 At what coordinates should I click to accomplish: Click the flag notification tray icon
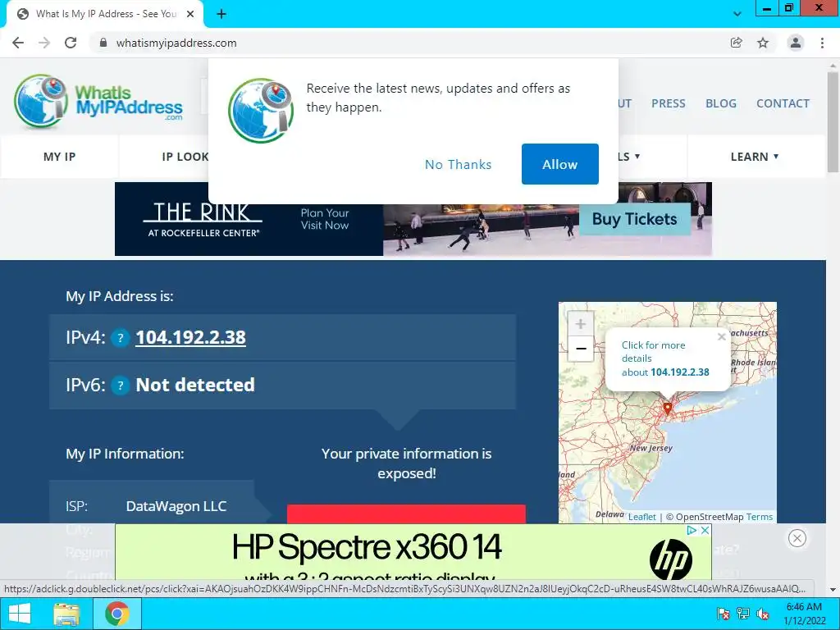point(724,614)
